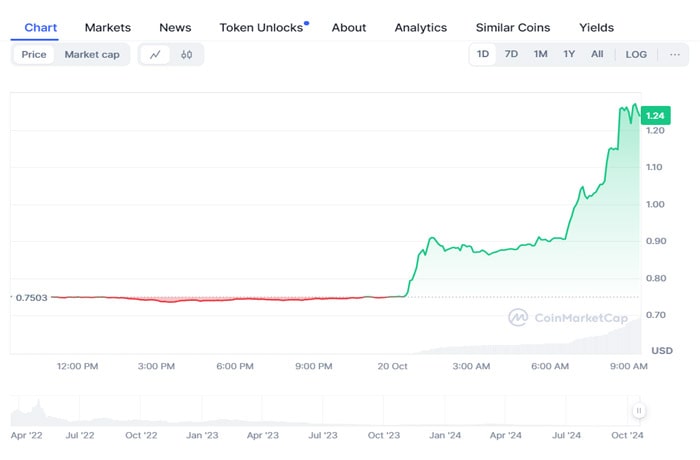700x460 pixels.
Task: Open the Markets tab
Action: pyautogui.click(x=108, y=28)
